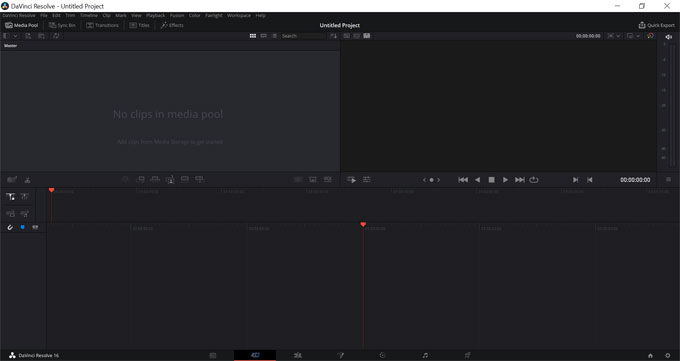Click the bypass color grades icon

point(650,36)
